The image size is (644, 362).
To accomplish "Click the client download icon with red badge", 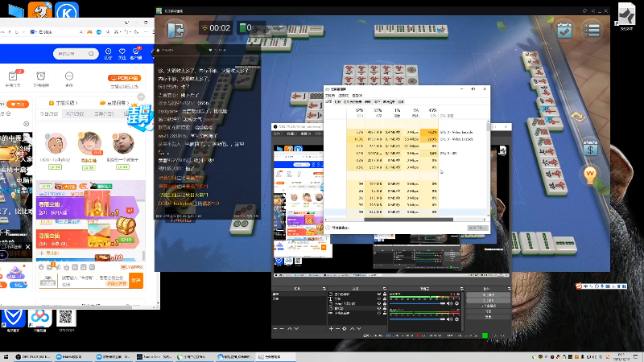I will [136, 51].
